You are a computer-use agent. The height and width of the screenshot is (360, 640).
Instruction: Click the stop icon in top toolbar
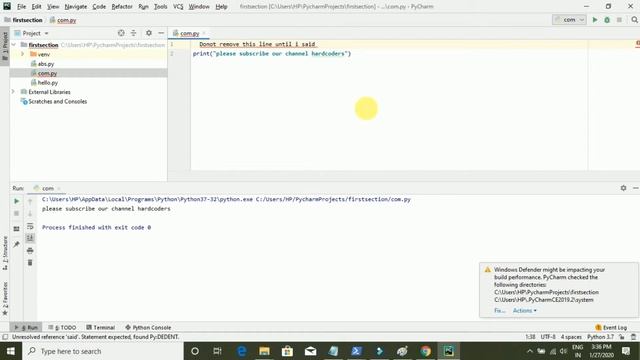point(619,20)
